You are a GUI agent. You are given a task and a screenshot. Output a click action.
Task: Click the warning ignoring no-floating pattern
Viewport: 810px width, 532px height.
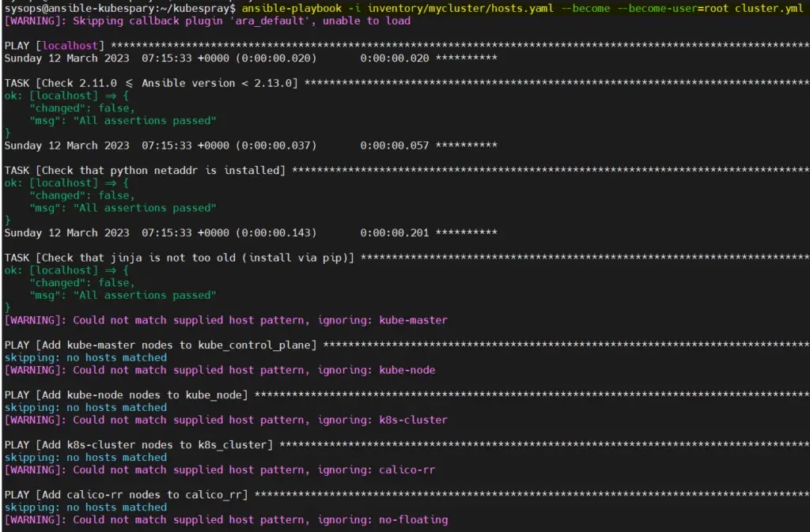pos(225,519)
